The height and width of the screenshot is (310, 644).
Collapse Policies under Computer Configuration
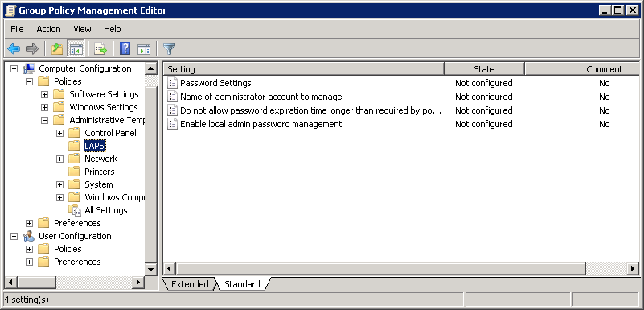pyautogui.click(x=29, y=81)
